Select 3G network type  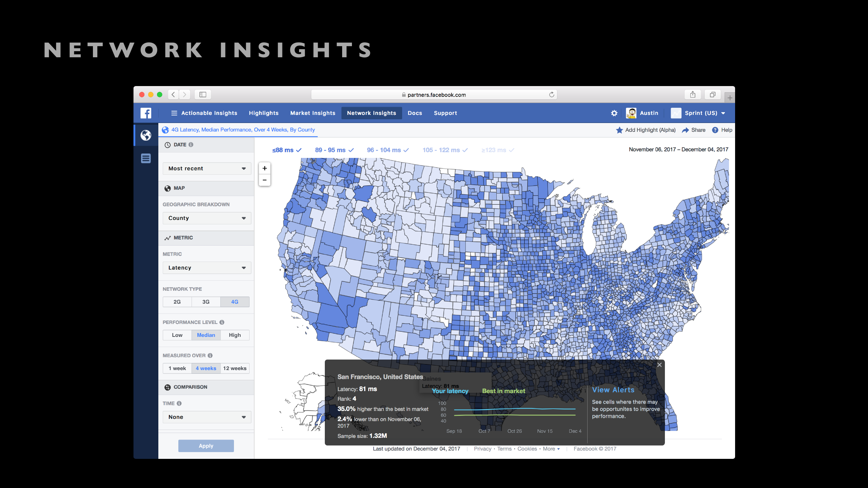point(206,302)
